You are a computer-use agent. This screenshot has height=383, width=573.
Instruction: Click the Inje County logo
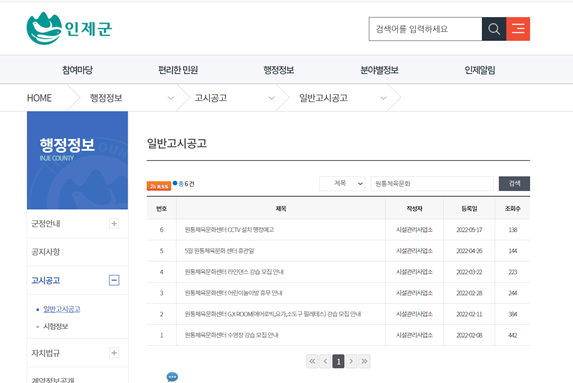pos(69,29)
